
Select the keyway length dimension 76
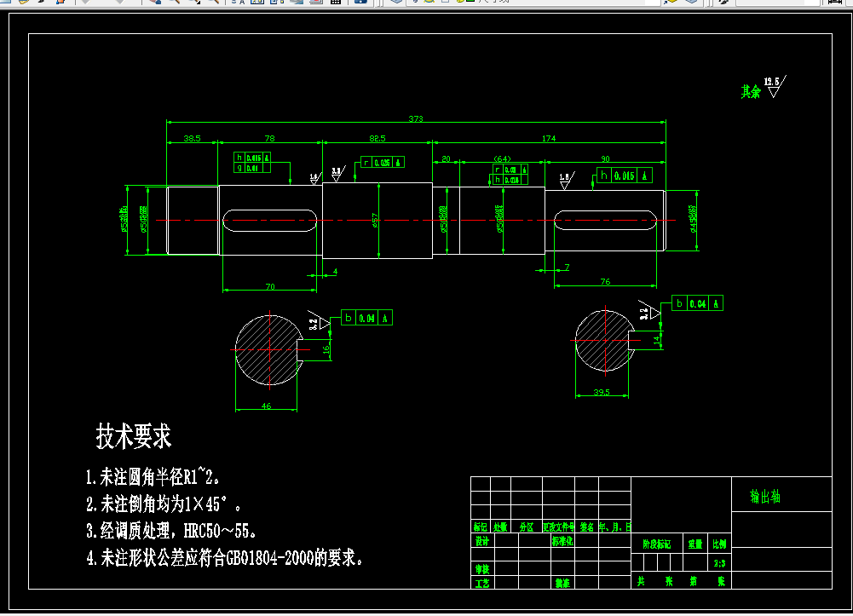pyautogui.click(x=606, y=282)
